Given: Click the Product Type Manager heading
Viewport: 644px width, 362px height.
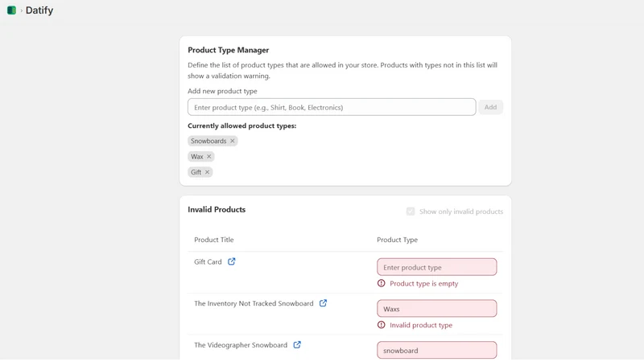Looking at the screenshot, I should click(229, 50).
